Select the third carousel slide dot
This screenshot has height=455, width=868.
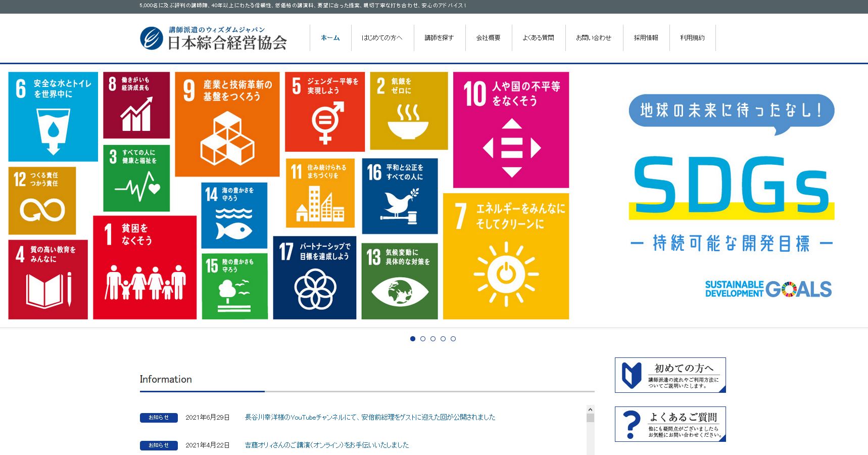tap(433, 339)
